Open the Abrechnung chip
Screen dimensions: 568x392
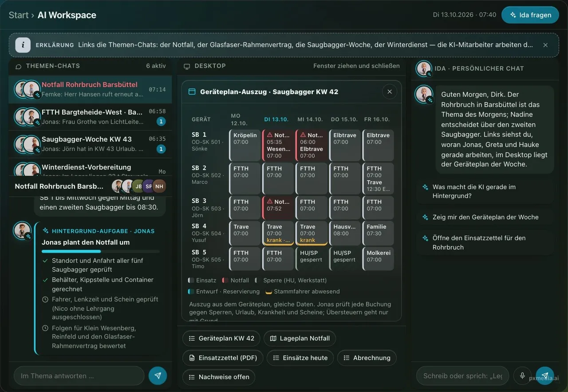367,358
